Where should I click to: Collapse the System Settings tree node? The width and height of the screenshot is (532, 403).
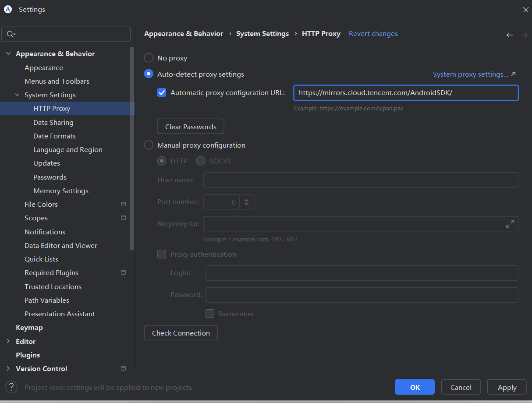tap(17, 95)
